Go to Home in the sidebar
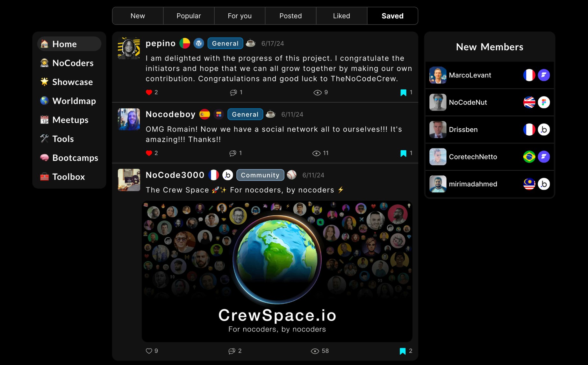Image resolution: width=588 pixels, height=365 pixels. click(69, 44)
